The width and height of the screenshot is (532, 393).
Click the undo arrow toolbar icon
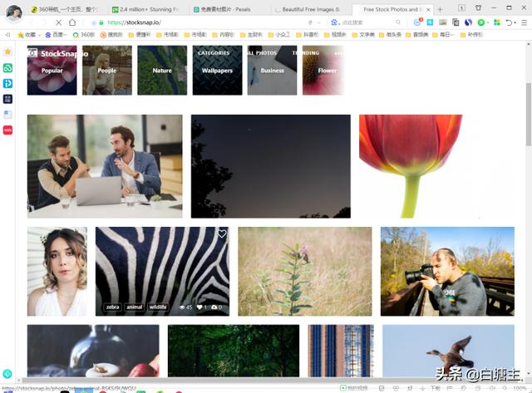[509, 22]
